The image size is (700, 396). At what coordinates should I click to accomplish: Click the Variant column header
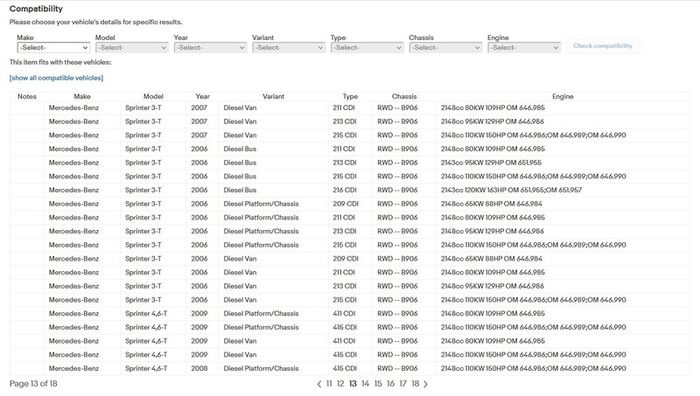273,96
